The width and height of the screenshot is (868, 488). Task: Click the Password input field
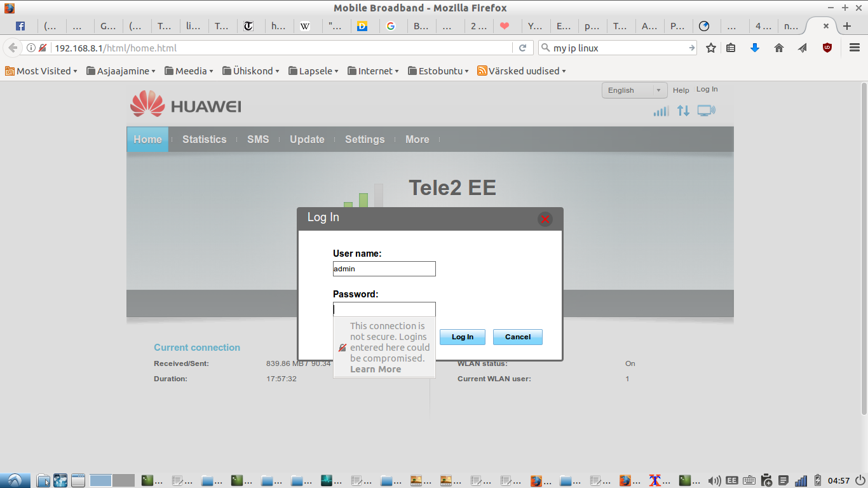(384, 309)
